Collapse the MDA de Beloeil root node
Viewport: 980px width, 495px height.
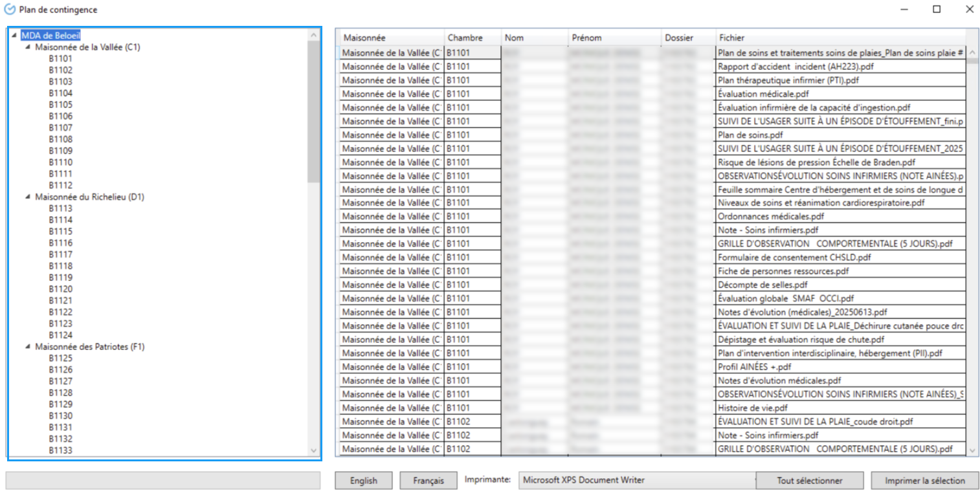14,36
